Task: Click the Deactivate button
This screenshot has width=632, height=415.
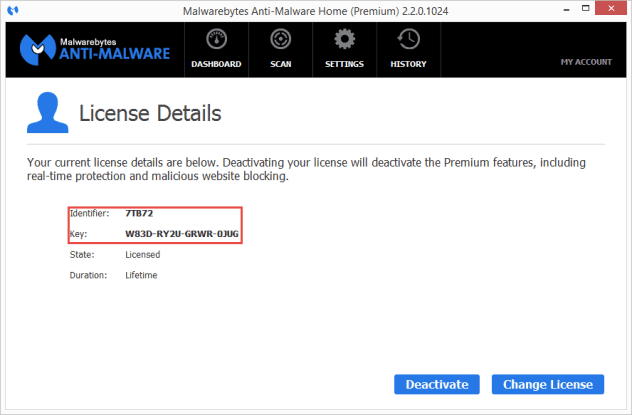Action: pos(437,384)
